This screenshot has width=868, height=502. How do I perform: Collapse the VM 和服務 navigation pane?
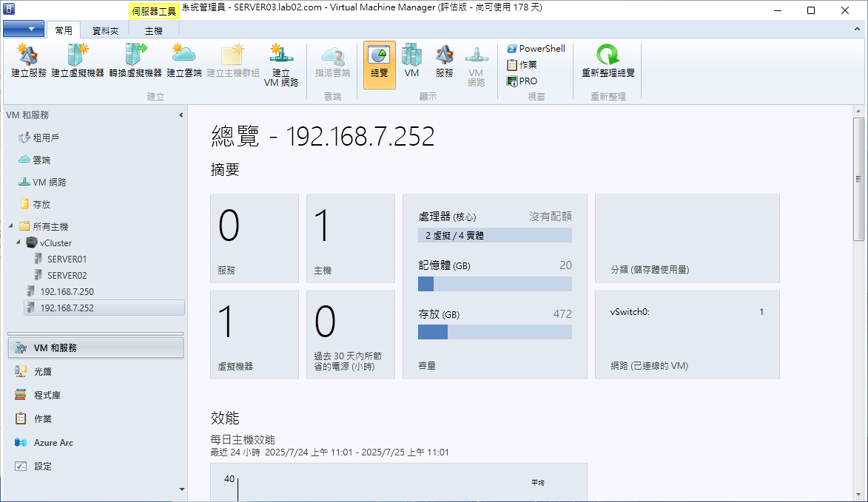click(181, 115)
